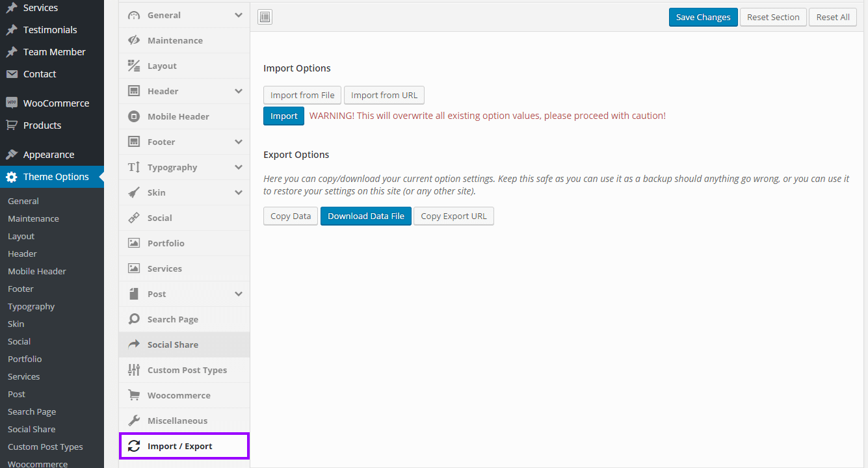
Task: Open the Portfolio options tab
Action: tap(166, 243)
